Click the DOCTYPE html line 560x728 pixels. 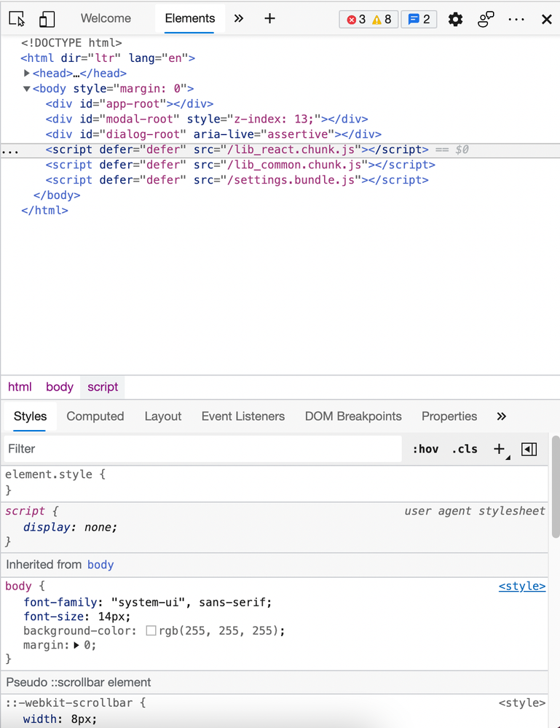[x=71, y=43]
